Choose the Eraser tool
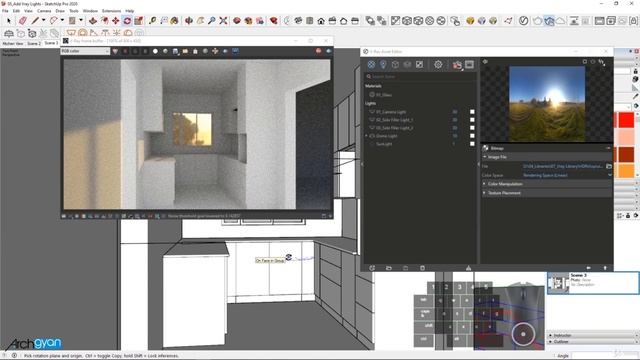The image size is (640, 360). pyautogui.click(x=23, y=20)
